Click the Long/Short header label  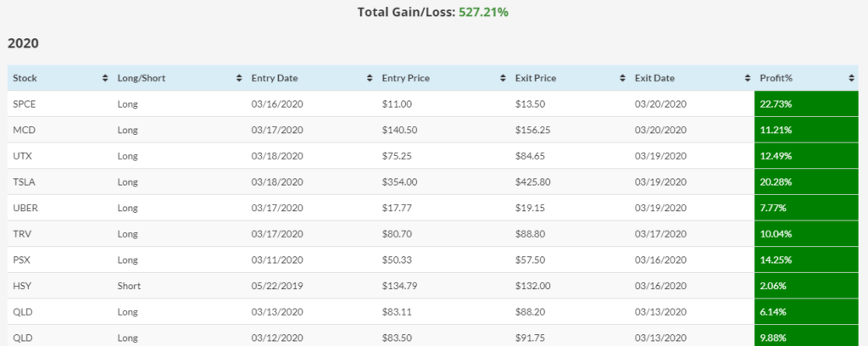click(142, 79)
